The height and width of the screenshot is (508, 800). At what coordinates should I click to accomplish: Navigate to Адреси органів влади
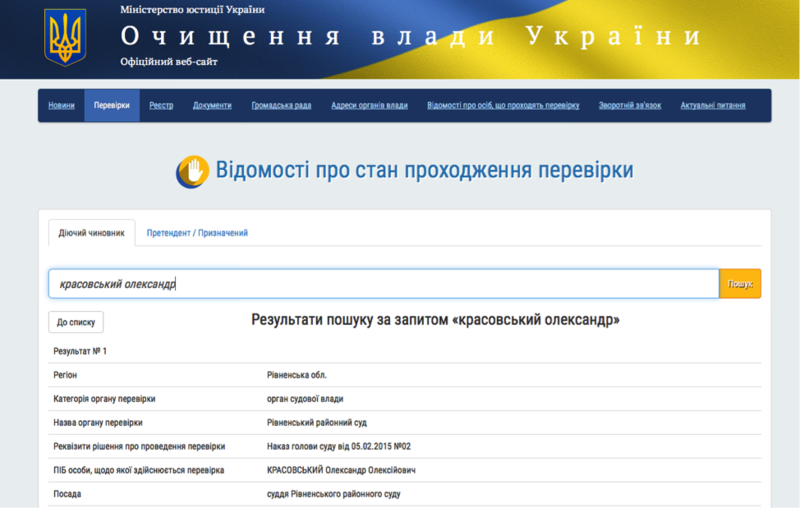[369, 106]
